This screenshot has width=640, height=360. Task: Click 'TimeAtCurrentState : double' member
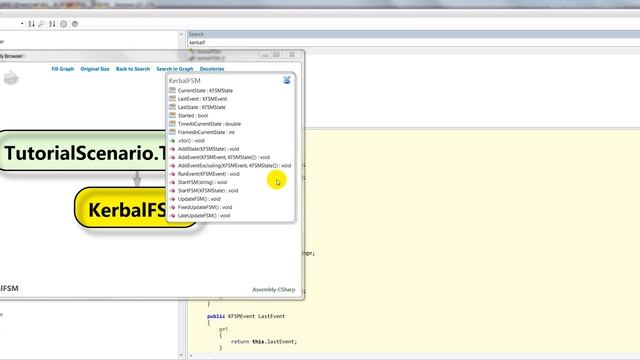209,124
